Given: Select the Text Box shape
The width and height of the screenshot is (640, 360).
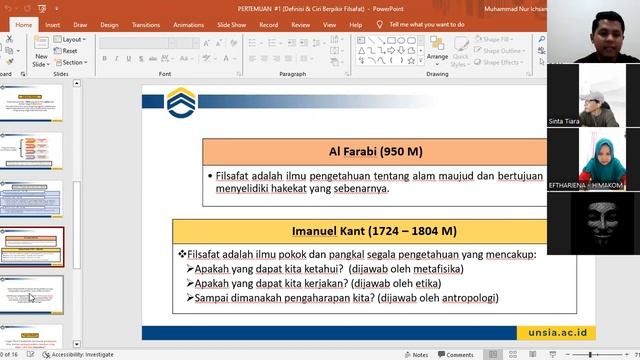Looking at the screenshot, I should [361, 40].
